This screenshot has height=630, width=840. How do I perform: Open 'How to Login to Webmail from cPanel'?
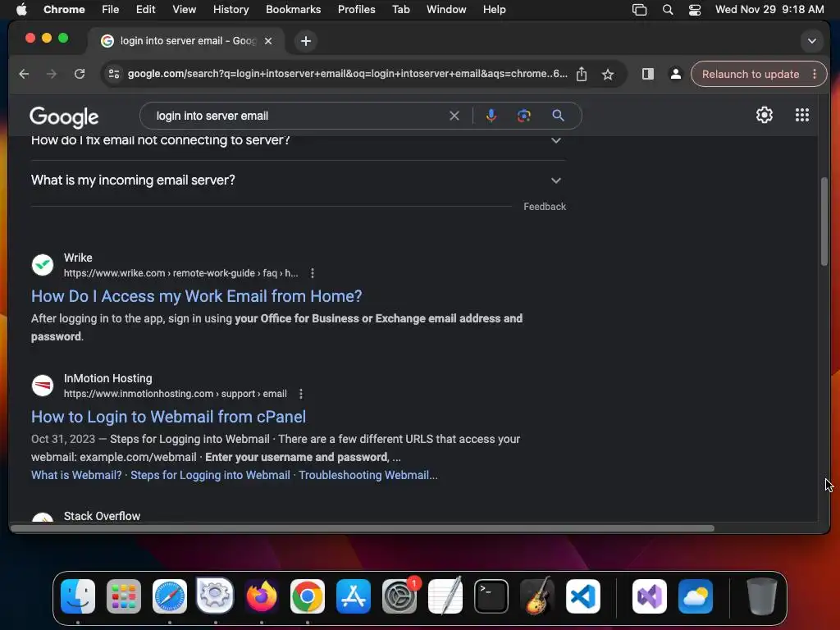pyautogui.click(x=168, y=417)
